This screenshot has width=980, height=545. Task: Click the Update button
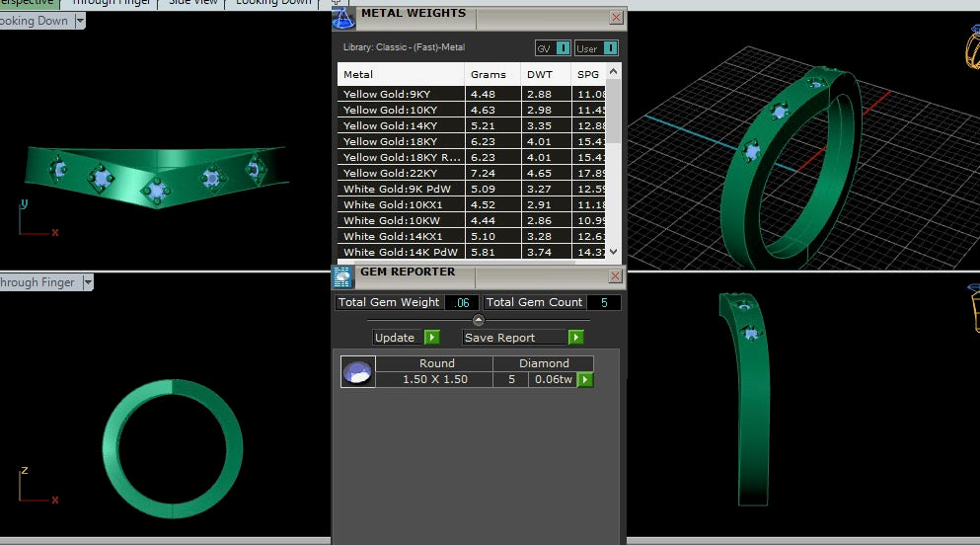[x=399, y=338]
